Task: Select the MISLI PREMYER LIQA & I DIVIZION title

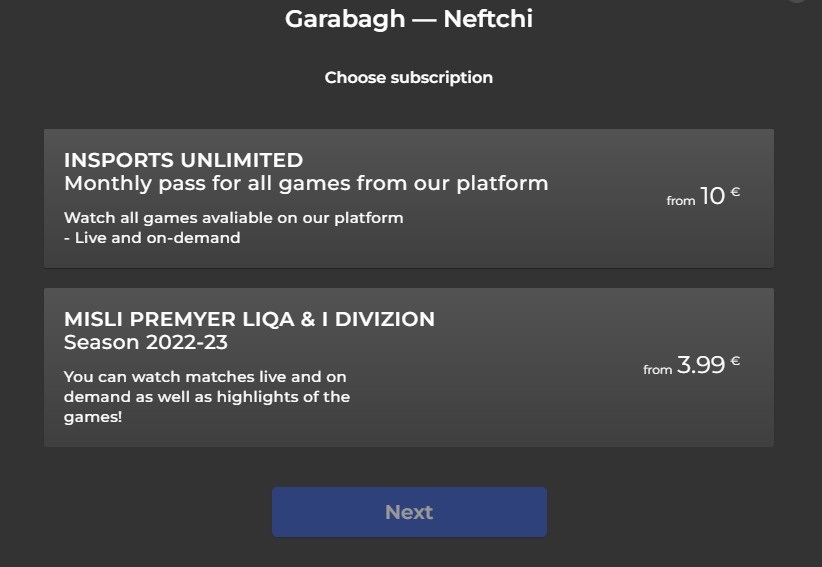Action: 249,320
